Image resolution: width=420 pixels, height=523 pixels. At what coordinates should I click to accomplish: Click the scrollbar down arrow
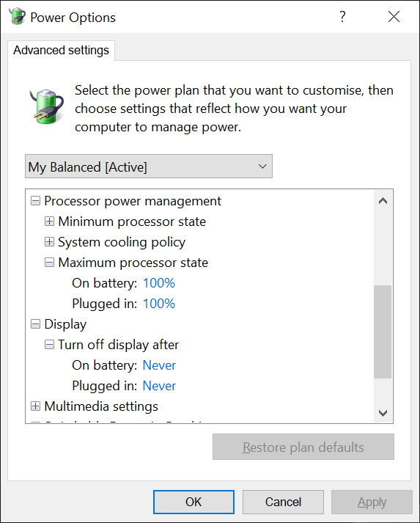tap(383, 413)
